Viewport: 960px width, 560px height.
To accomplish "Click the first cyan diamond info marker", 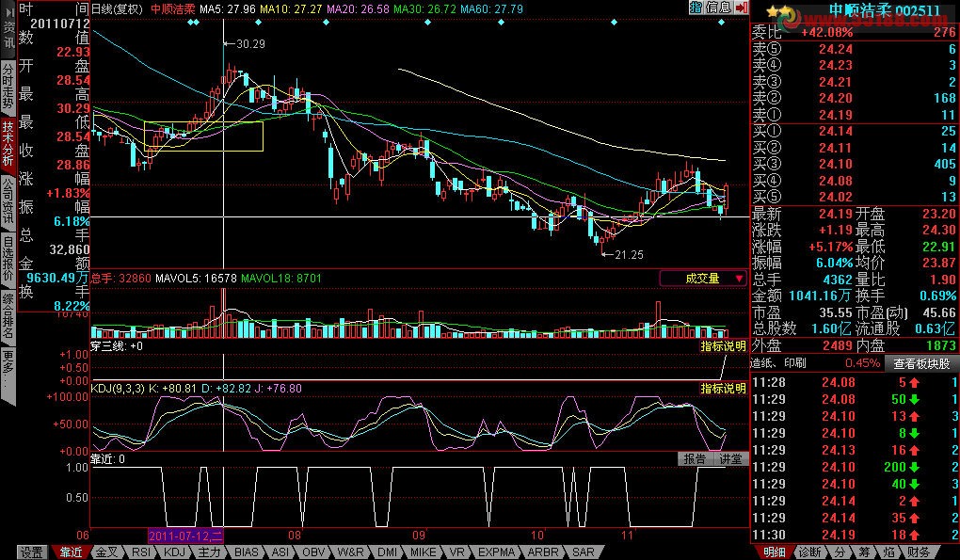I will [190, 23].
